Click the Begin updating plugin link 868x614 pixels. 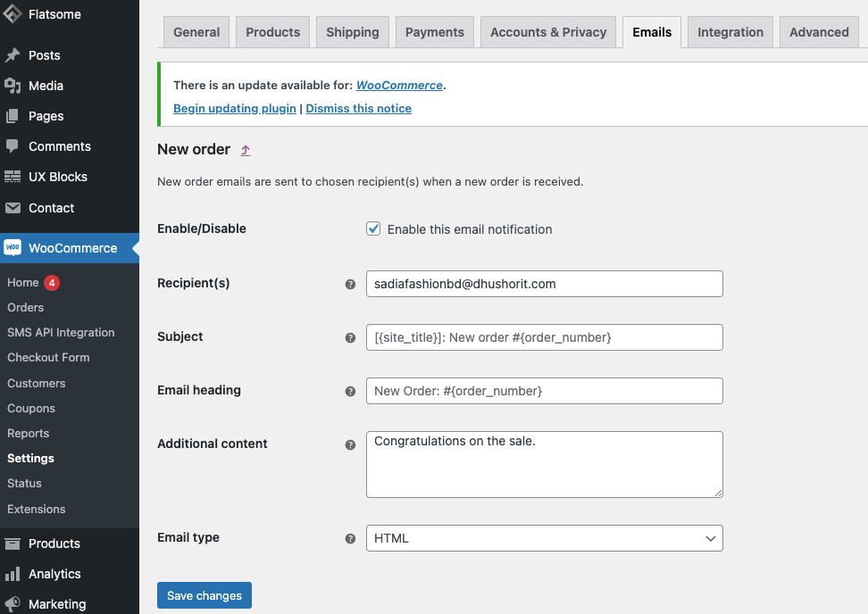(234, 108)
